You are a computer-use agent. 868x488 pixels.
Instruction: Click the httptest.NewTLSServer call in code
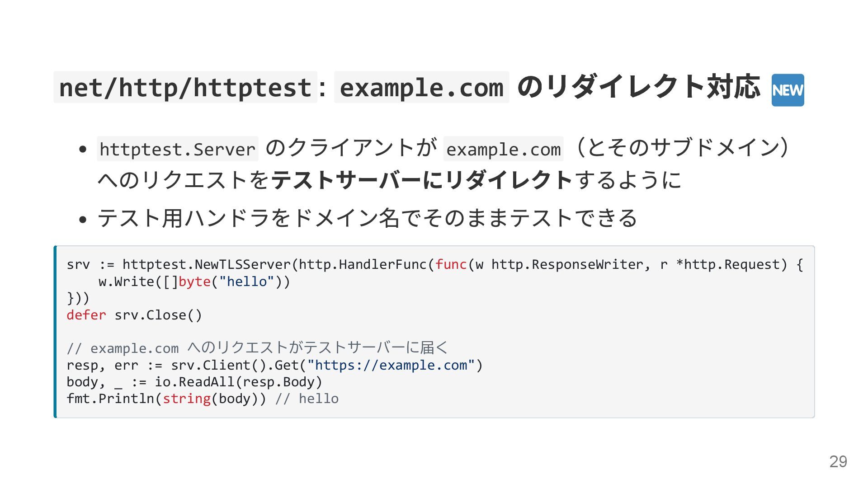pos(207,264)
